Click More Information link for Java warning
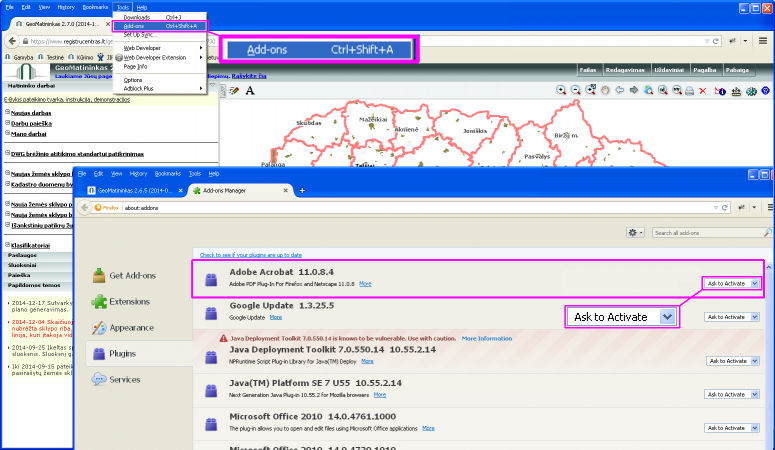 [x=487, y=339]
